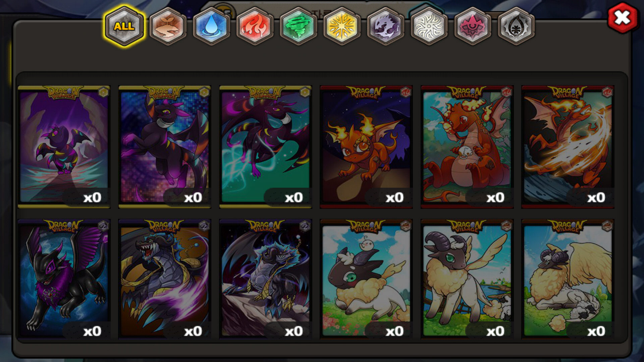Filter cards by fire element icon
Image resolution: width=644 pixels, height=362 pixels.
[x=255, y=26]
